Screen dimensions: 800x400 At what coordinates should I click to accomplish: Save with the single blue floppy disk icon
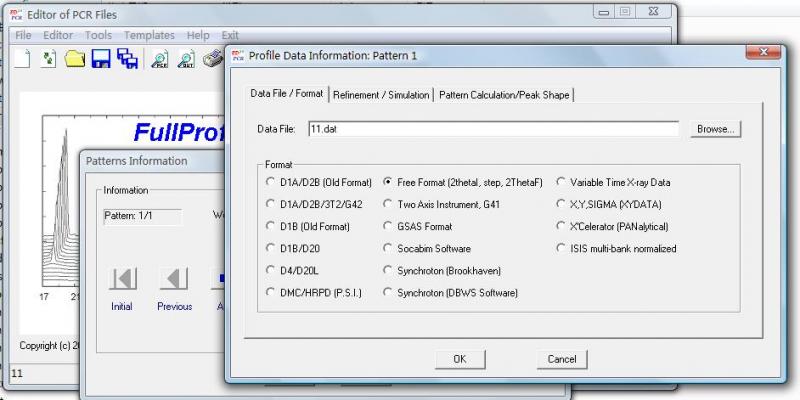point(101,59)
